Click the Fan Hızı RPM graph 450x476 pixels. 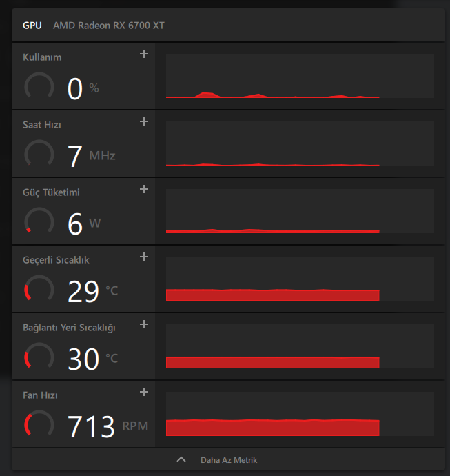click(x=300, y=414)
